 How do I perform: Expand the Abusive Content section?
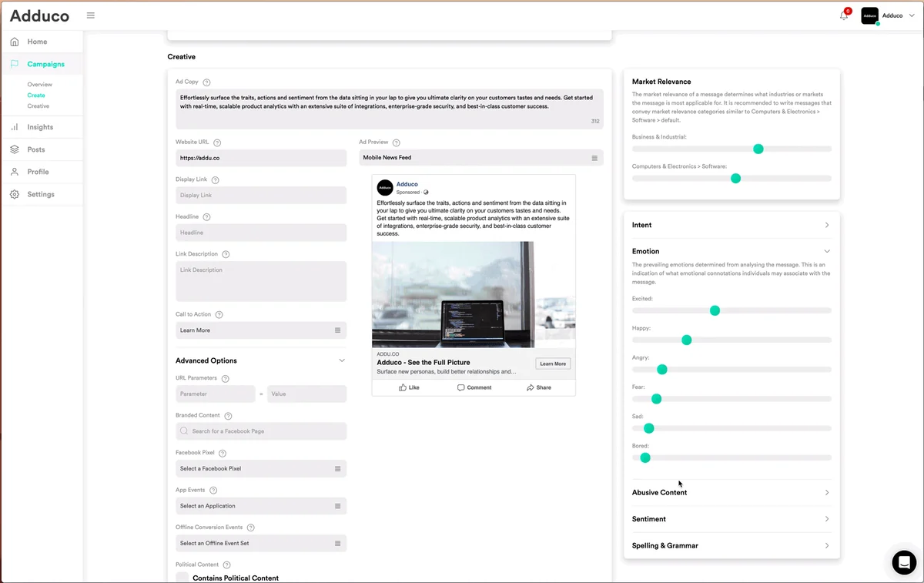click(x=826, y=492)
